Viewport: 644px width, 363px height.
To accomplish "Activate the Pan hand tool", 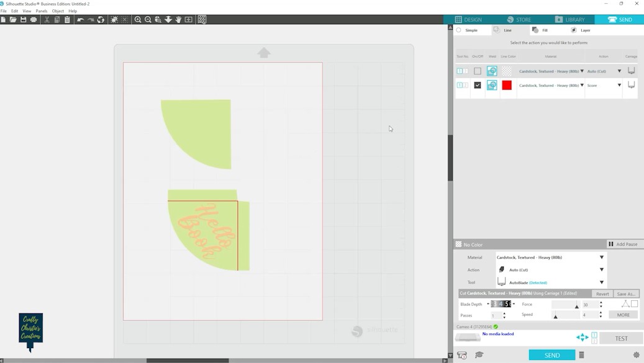I will (178, 20).
